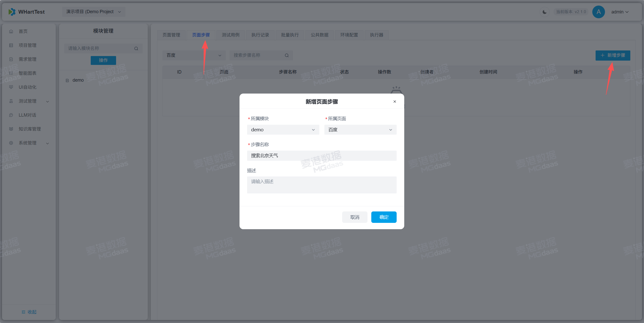Select the 知识库管理 sidebar icon
This screenshot has height=323, width=644.
[11, 129]
